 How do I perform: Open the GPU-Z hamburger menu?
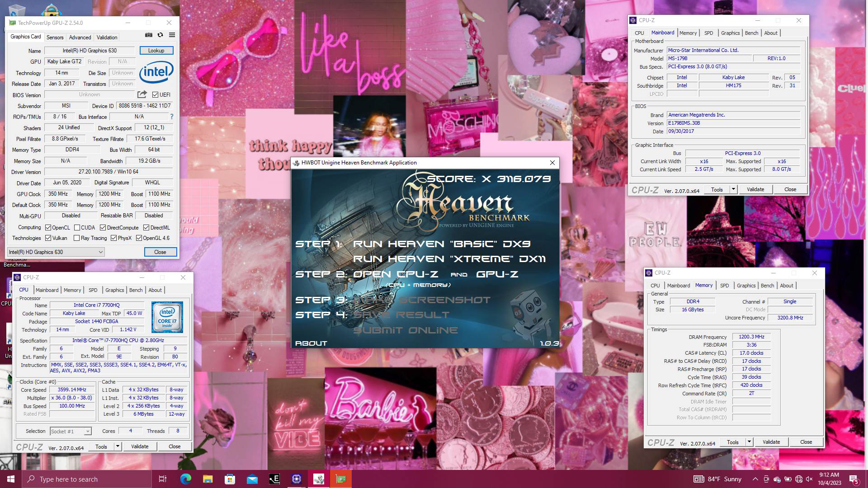(x=172, y=35)
